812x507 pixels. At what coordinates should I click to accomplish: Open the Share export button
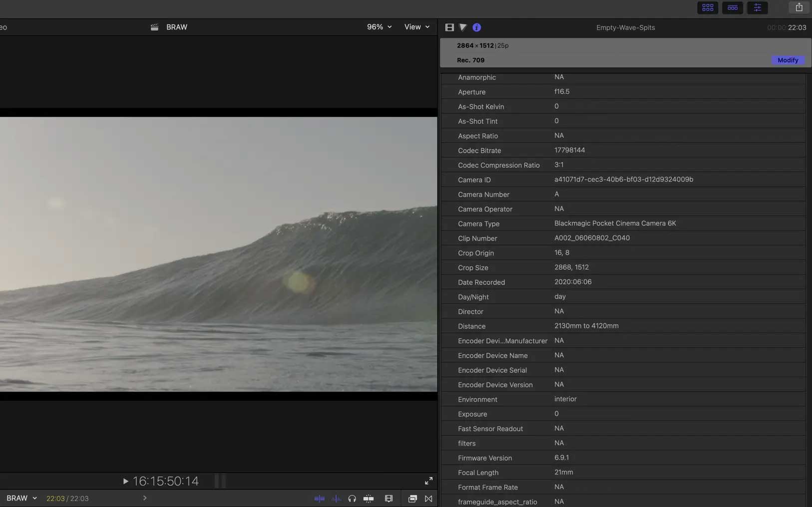pos(799,7)
